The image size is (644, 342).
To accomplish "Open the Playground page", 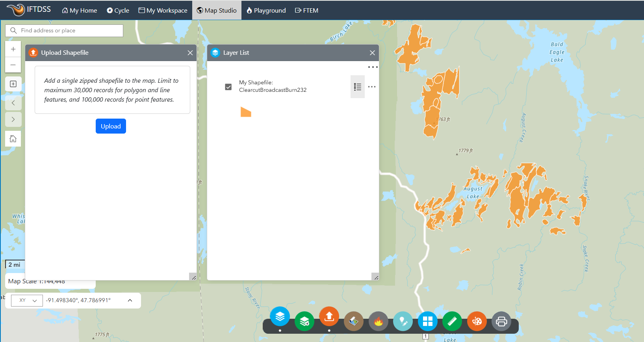I will pyautogui.click(x=266, y=10).
